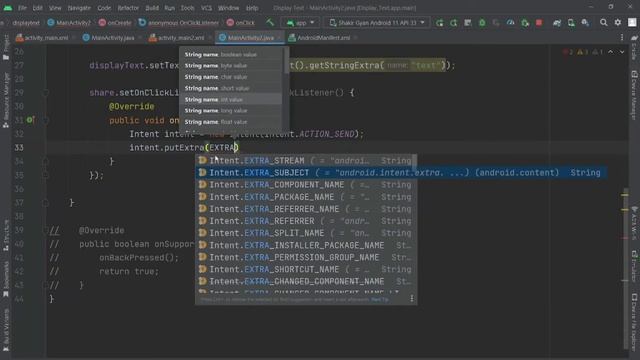This screenshot has height=360, width=640.
Task: Open the Refactor menu
Action: (128, 8)
